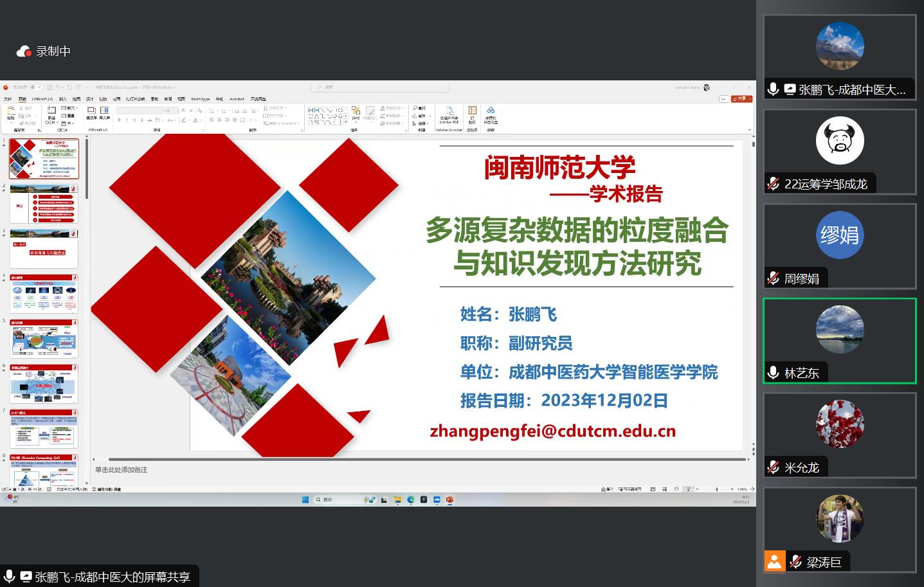The image size is (924, 587).
Task: Toggle bold formatting in font group
Action: pyautogui.click(x=119, y=120)
